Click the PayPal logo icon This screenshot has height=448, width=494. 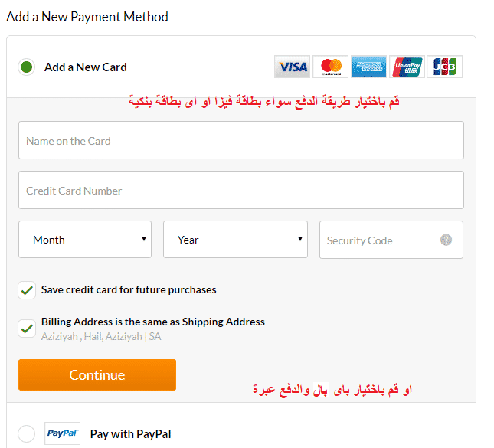pos(62,433)
